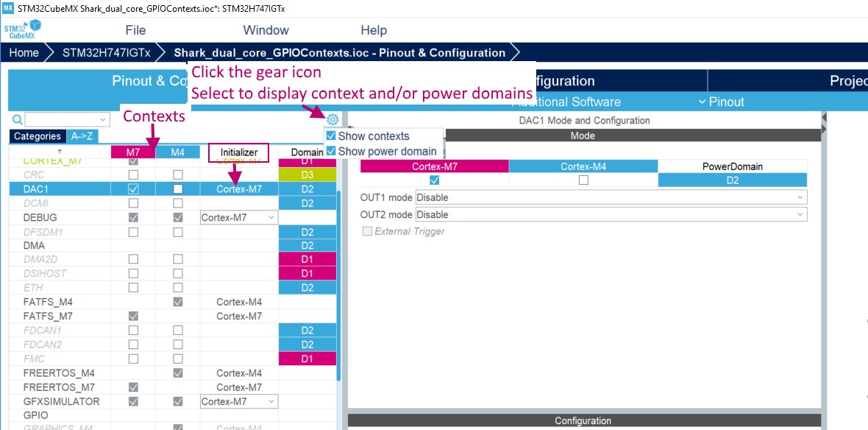Open the File menu
This screenshot has height=430, width=868.
point(135,30)
